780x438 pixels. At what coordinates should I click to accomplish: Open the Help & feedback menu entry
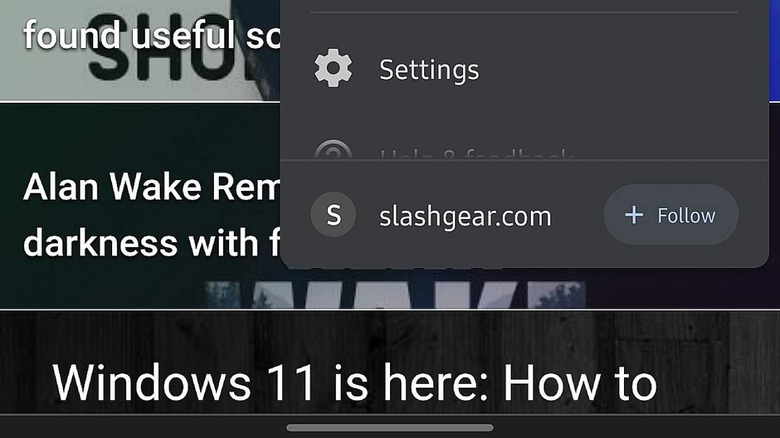(476, 154)
